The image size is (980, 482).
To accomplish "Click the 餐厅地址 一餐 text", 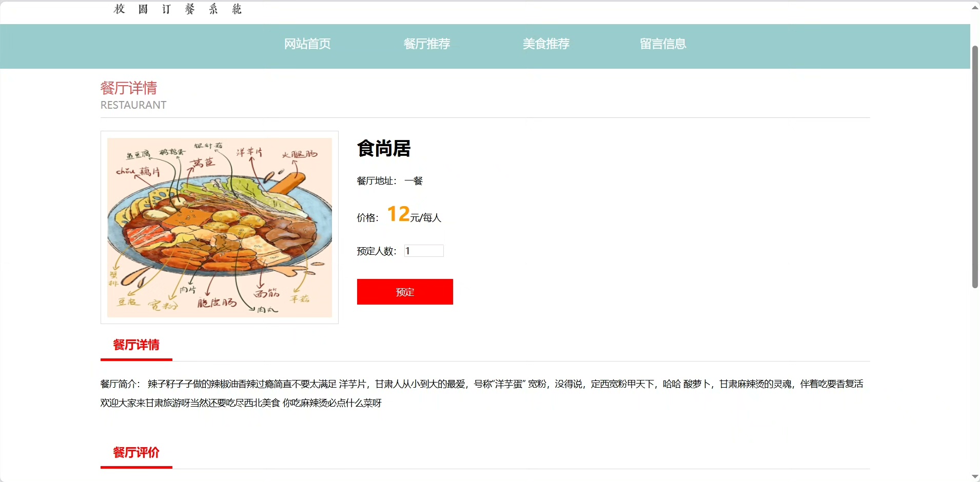I will coord(390,181).
